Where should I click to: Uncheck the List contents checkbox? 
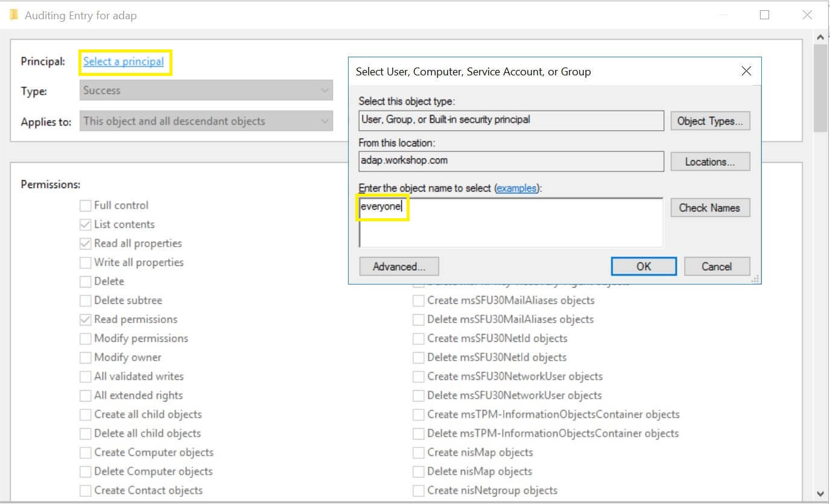[x=85, y=225]
